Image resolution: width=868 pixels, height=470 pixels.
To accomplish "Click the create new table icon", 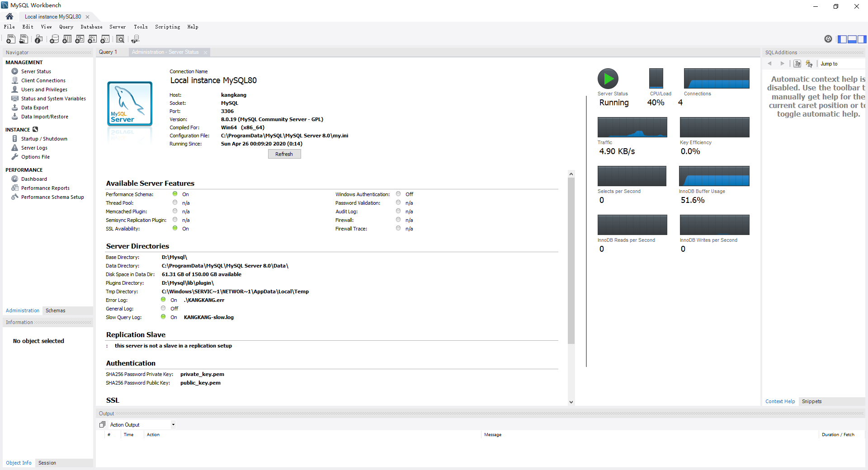I will pos(67,39).
